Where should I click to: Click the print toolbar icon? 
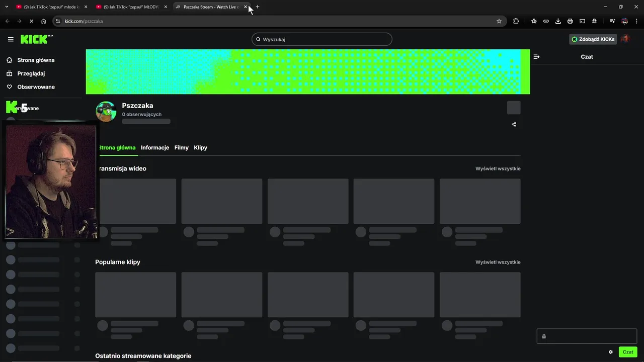tap(570, 21)
